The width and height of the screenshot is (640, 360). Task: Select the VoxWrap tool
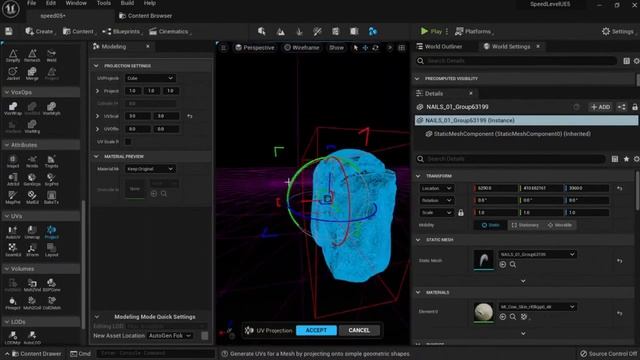[x=13, y=109]
